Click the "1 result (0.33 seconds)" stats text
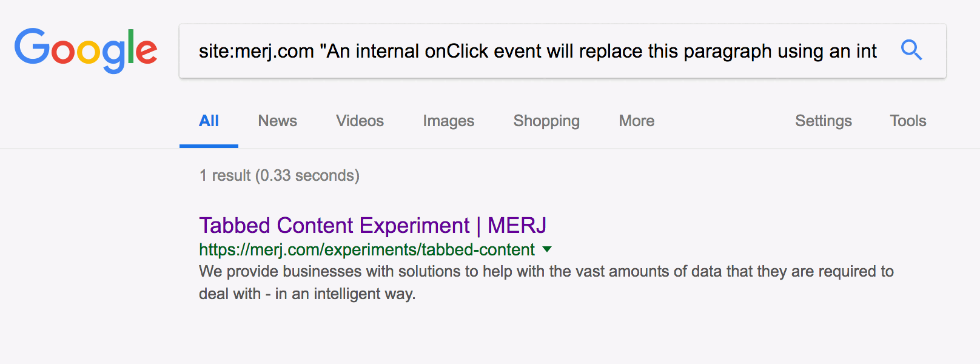Screen dimensions: 980x364 tap(279, 175)
